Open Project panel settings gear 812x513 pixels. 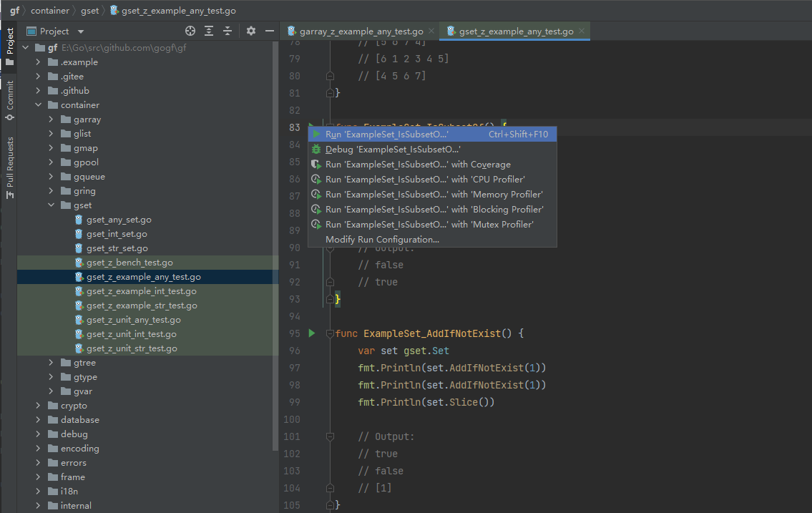(x=251, y=31)
